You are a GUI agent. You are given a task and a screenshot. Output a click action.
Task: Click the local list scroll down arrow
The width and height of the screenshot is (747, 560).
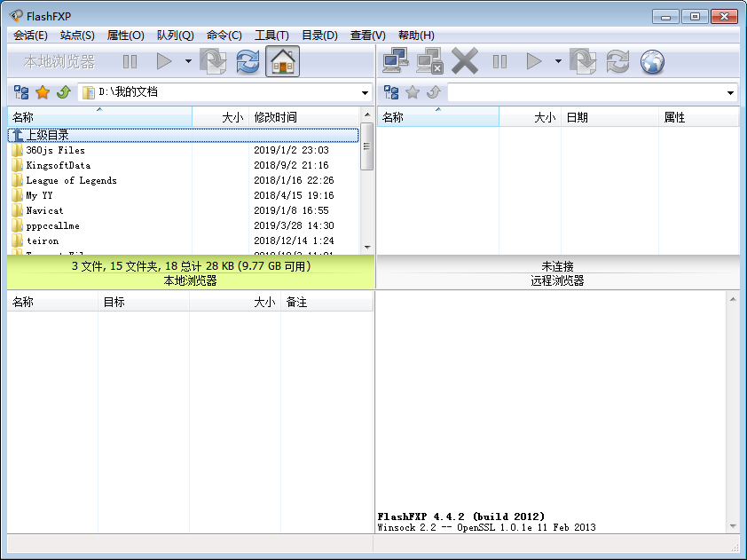(366, 248)
